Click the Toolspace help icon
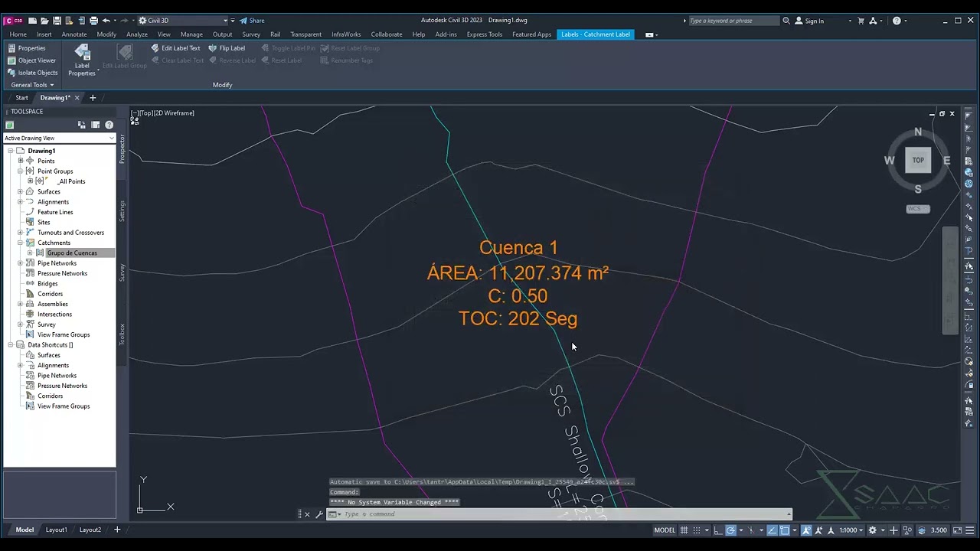Image resolution: width=980 pixels, height=551 pixels. pyautogui.click(x=109, y=125)
